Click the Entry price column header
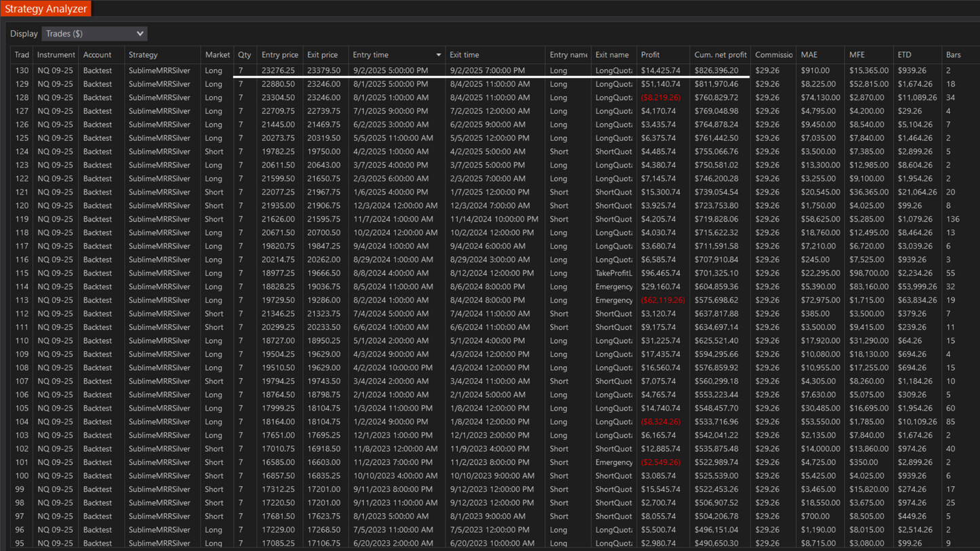Viewport: 980px width, 551px height. click(279, 55)
